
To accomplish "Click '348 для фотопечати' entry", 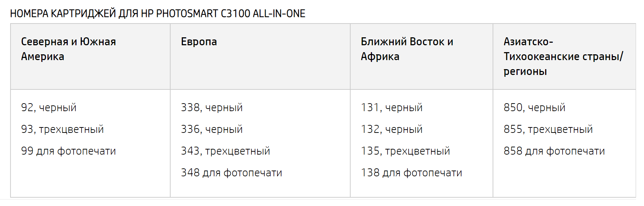I will (x=231, y=173).
